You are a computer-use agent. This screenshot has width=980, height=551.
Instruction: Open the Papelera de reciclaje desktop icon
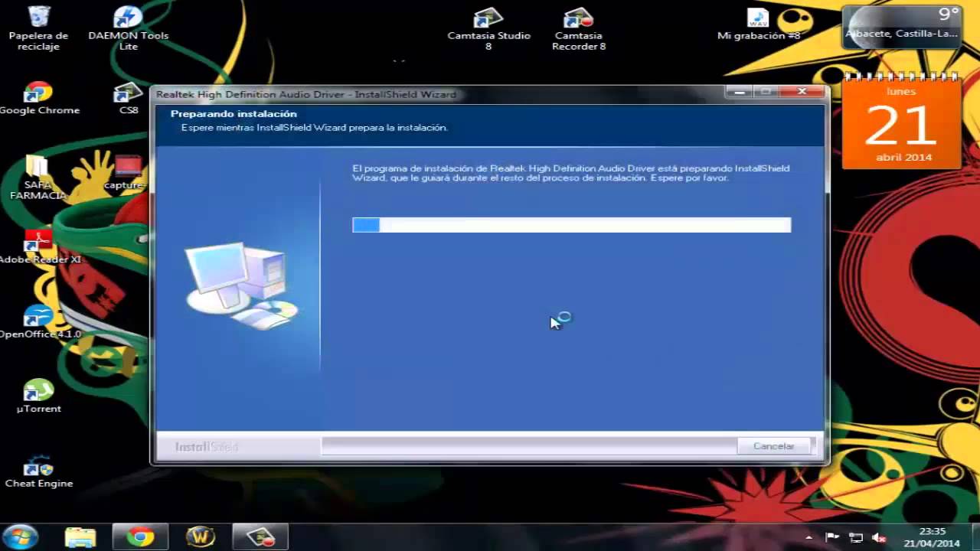(x=39, y=28)
